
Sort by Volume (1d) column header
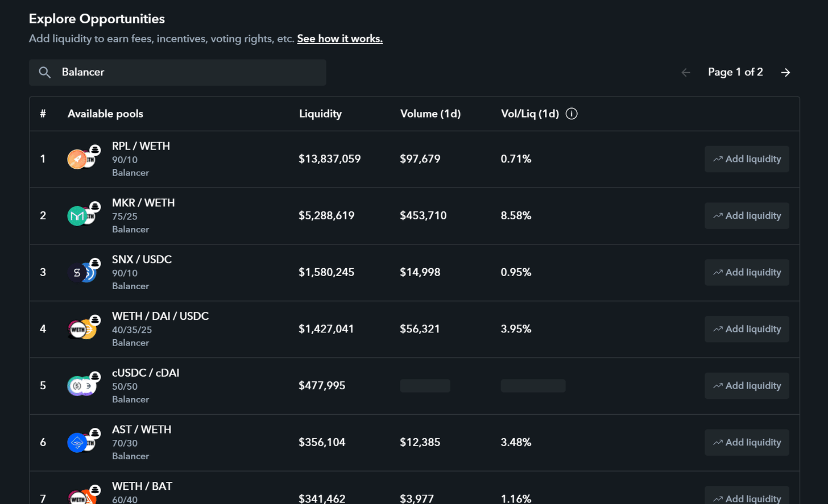coord(430,114)
